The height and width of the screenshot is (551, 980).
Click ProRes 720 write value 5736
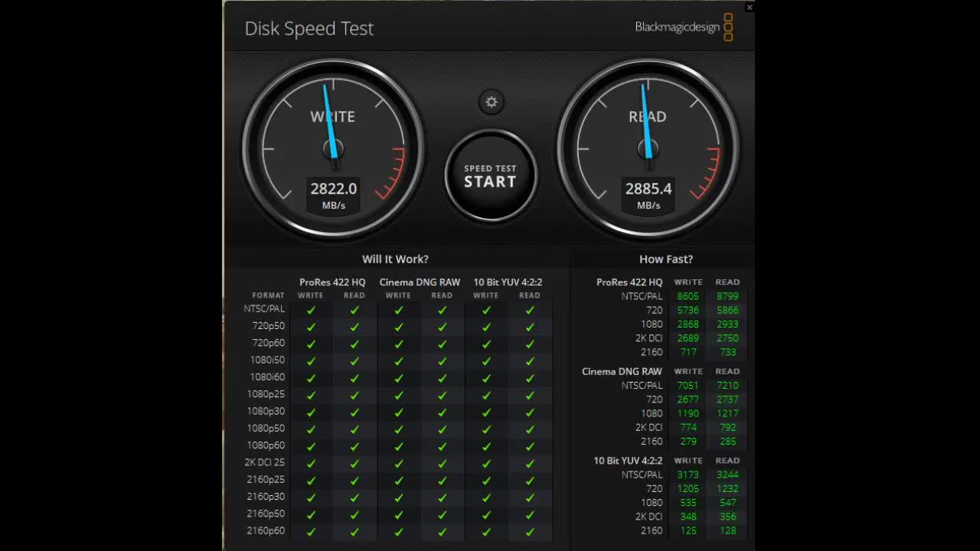688,310
